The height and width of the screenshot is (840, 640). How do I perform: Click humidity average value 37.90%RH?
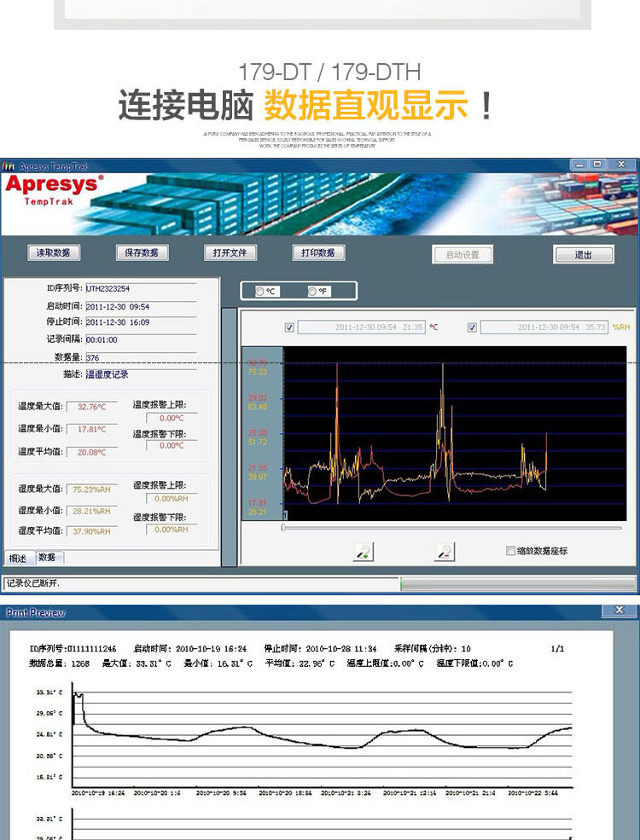point(91,531)
